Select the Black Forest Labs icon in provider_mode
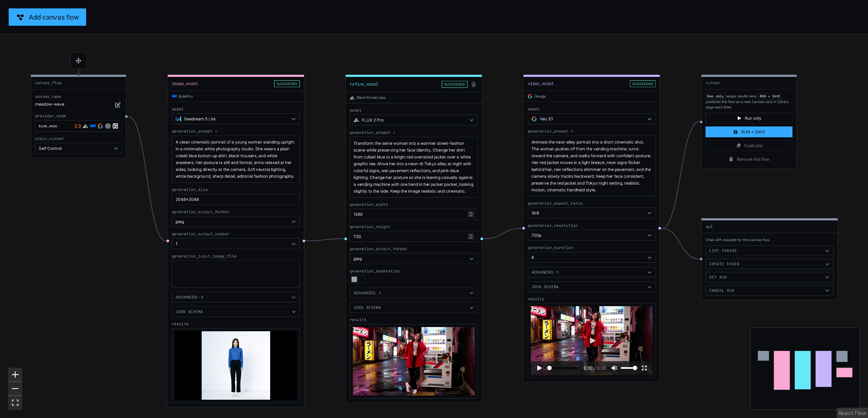Screen dimensions: 868x418 pos(85,126)
